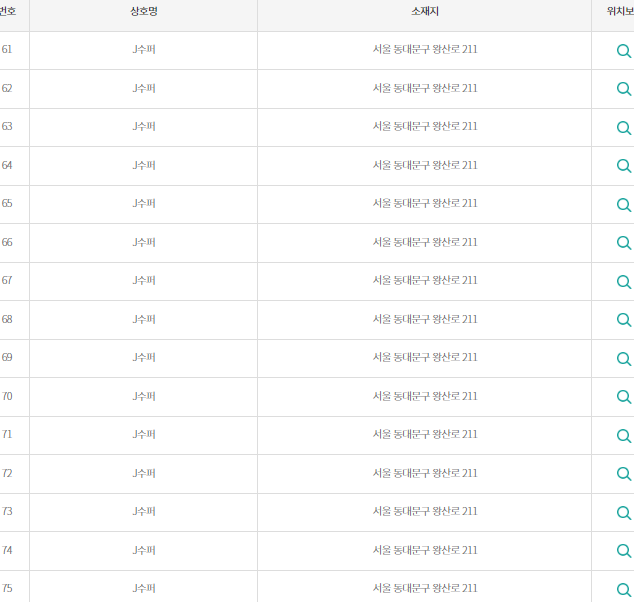Select J수퍼 store name in row 69
The width and height of the screenshot is (634, 602).
click(x=144, y=357)
